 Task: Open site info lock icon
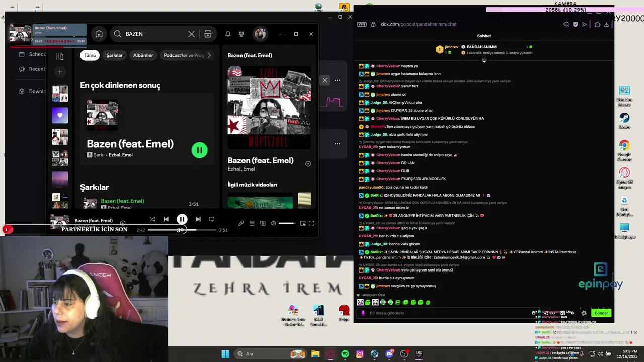pyautogui.click(x=373, y=24)
